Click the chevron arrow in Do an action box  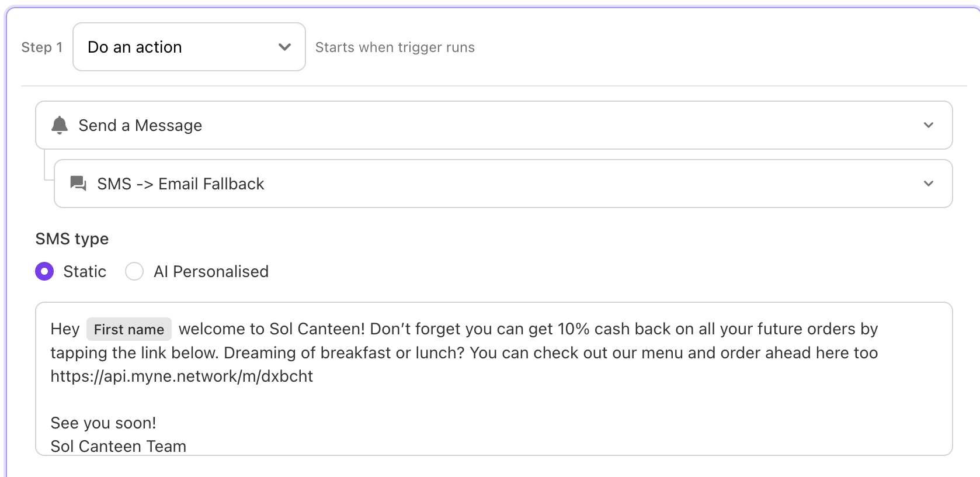click(x=284, y=47)
